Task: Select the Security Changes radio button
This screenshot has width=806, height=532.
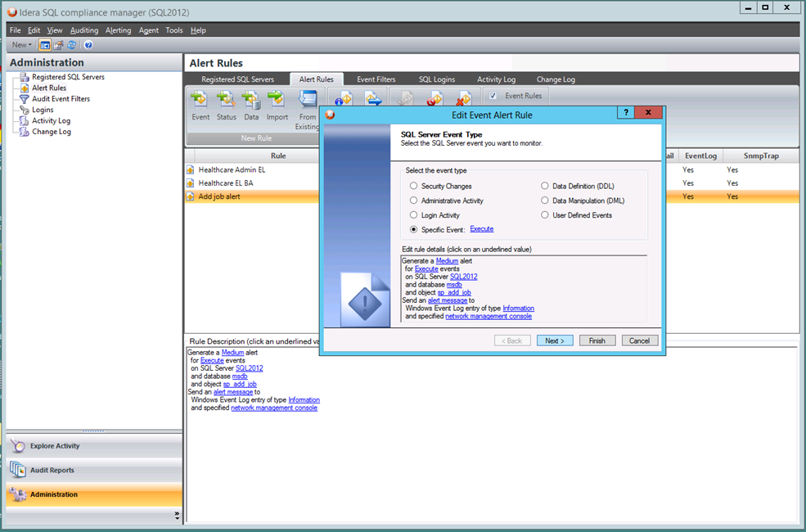Action: click(x=414, y=187)
